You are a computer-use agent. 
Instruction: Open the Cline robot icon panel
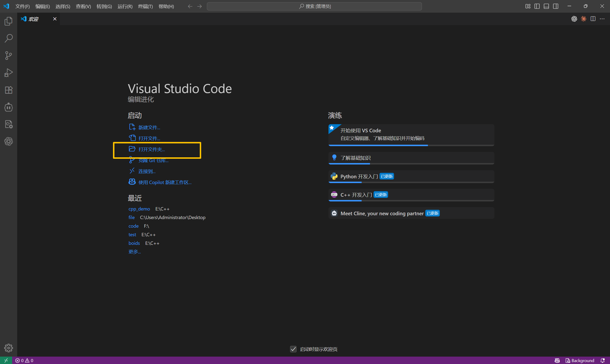pos(9,107)
